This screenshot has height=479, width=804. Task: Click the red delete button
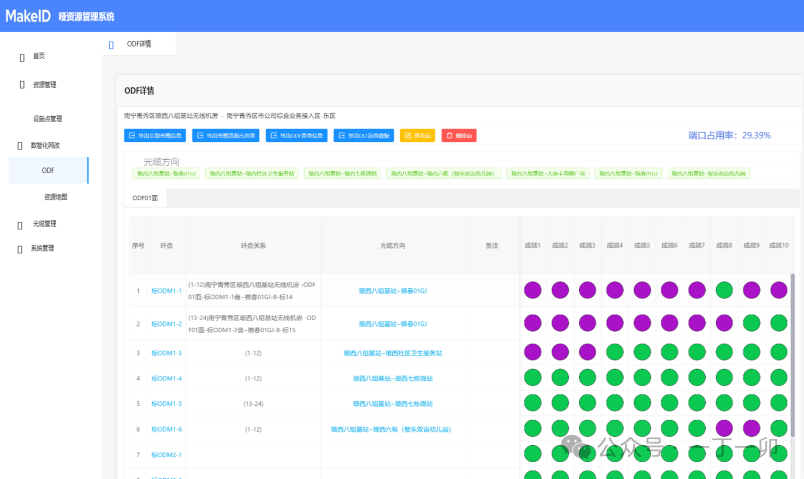tap(459, 135)
